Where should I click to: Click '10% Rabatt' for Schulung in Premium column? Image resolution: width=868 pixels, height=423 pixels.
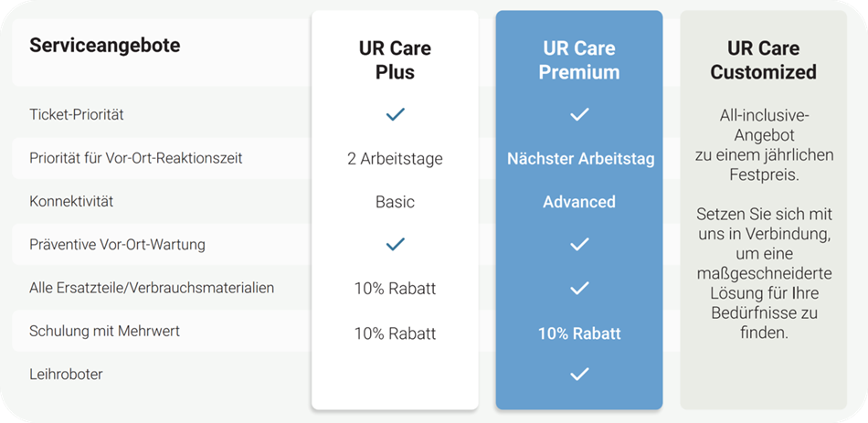coord(579,333)
